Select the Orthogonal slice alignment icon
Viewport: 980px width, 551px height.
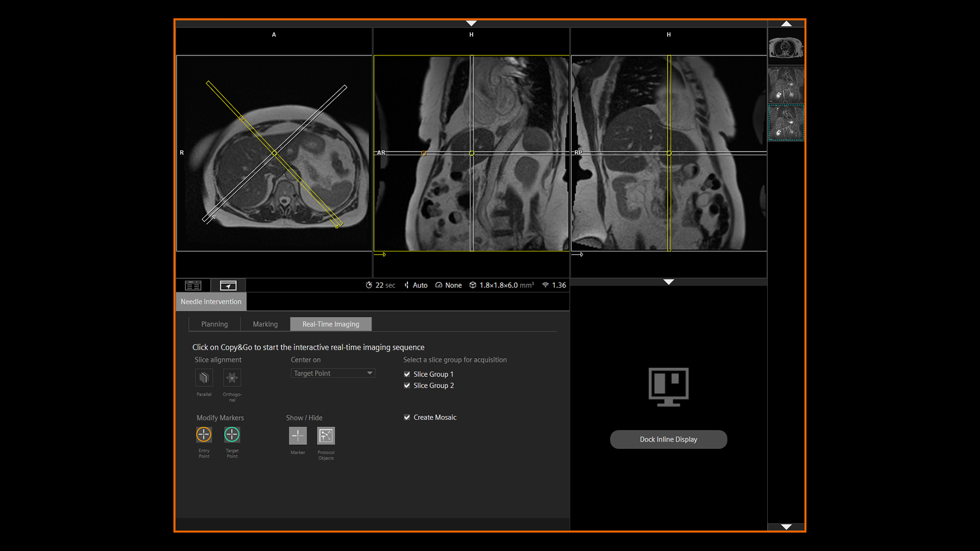point(232,378)
